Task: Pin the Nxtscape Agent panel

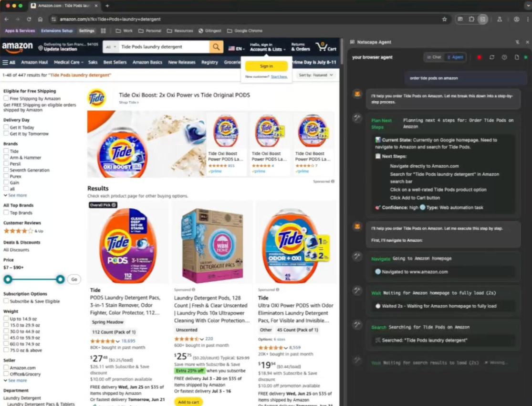Action: [517, 42]
